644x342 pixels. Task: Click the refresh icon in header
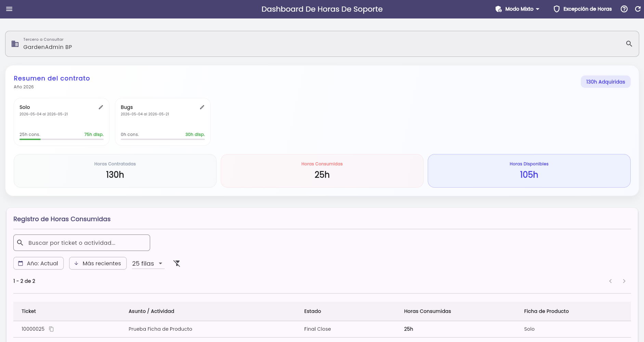[638, 9]
